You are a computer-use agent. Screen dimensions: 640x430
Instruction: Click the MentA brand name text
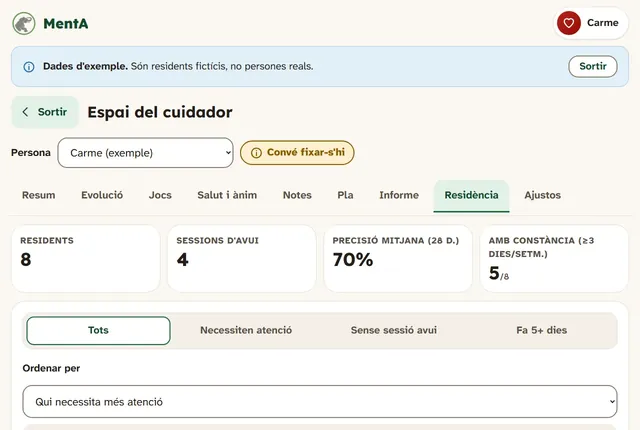click(x=66, y=24)
